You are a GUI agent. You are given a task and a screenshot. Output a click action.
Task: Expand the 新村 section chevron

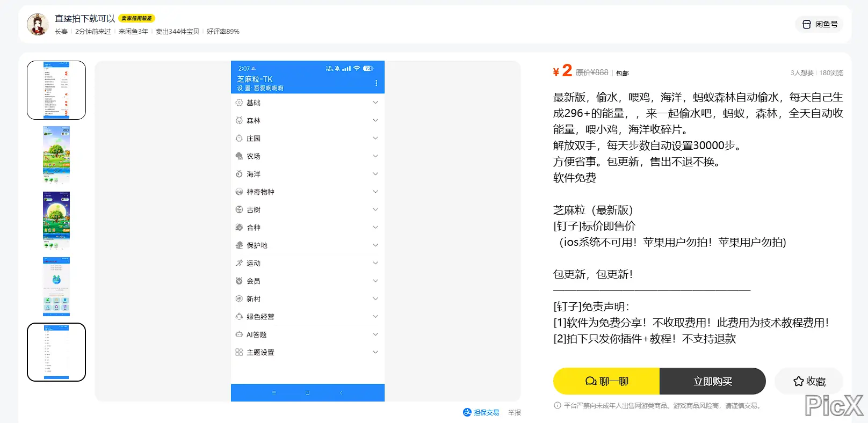coord(375,298)
